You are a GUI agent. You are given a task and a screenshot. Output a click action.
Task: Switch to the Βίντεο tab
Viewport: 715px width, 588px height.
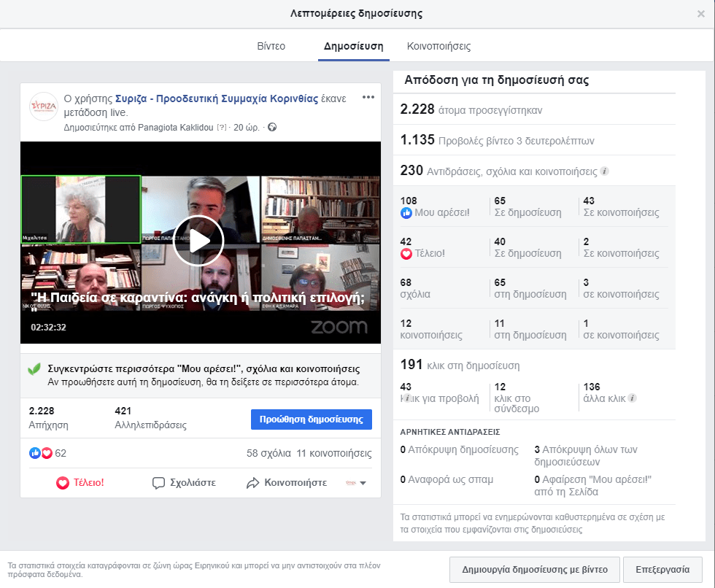[x=271, y=46]
